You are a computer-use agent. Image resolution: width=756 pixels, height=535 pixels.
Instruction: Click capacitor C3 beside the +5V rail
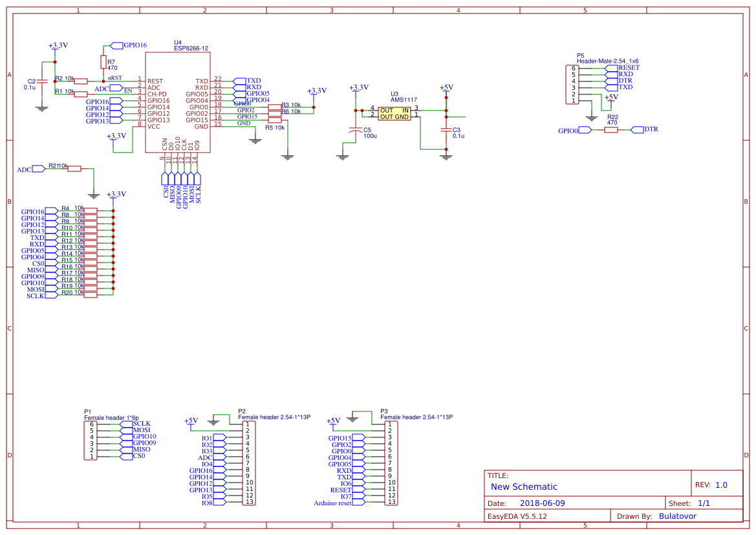pyautogui.click(x=445, y=131)
